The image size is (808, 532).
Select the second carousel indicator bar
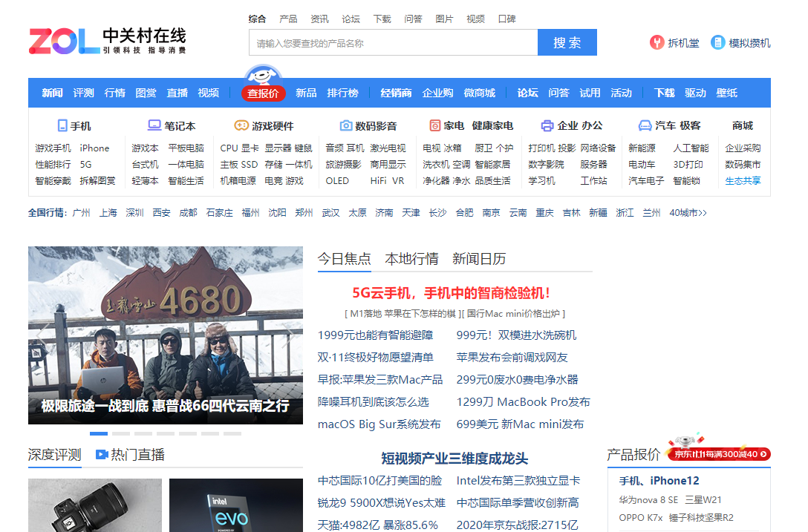tap(121, 433)
